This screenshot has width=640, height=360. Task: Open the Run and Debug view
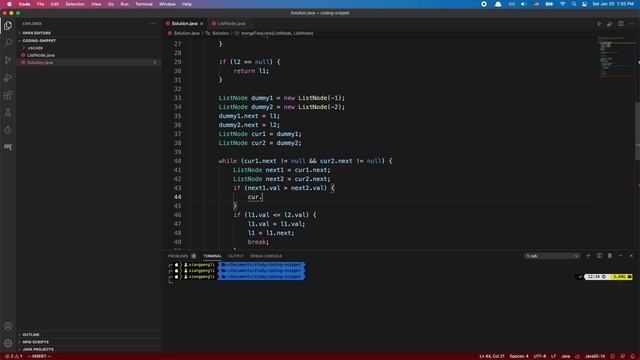[8, 78]
